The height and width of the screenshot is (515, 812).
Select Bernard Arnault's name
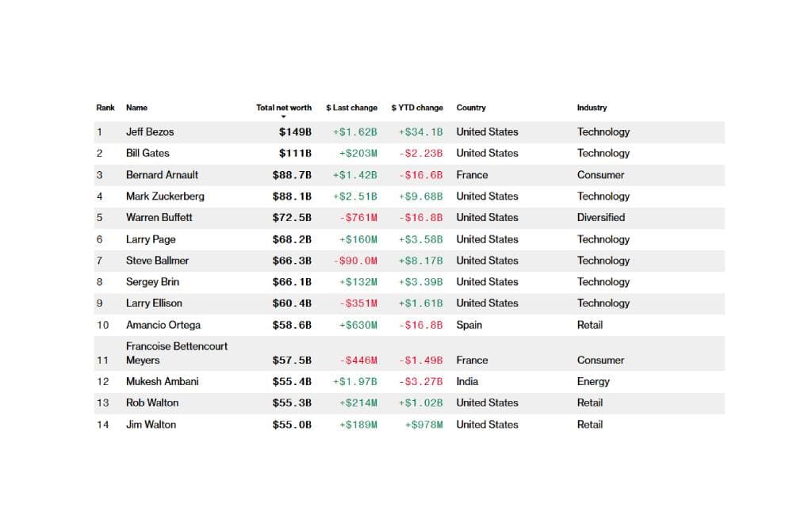click(x=162, y=174)
